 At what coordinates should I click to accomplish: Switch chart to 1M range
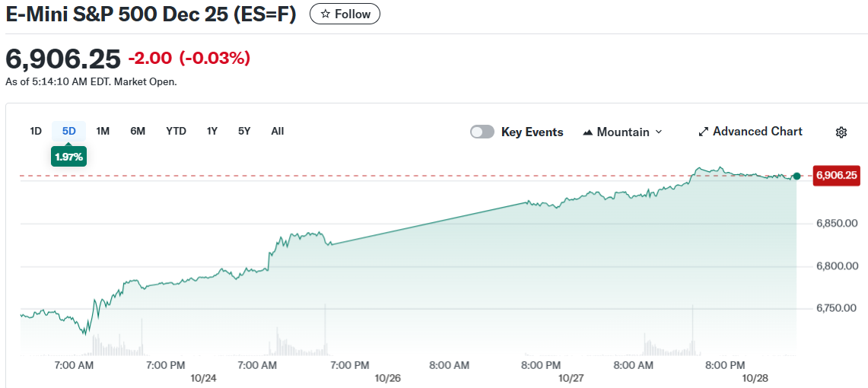click(103, 131)
